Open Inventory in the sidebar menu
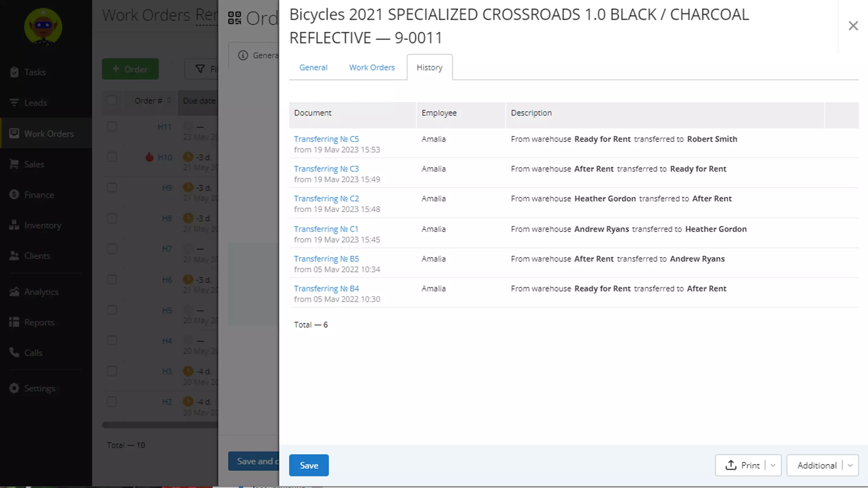This screenshot has height=488, width=868. click(x=46, y=225)
